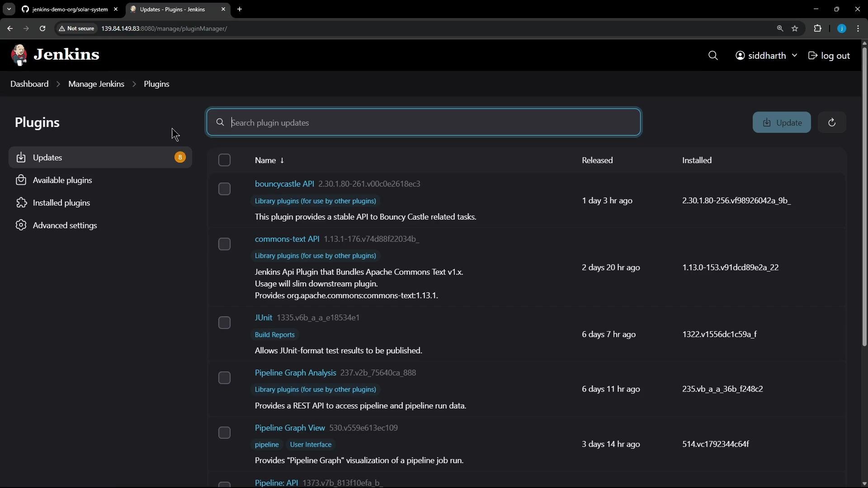The image size is (868, 488).
Task: Click the log out link
Action: pos(829,56)
